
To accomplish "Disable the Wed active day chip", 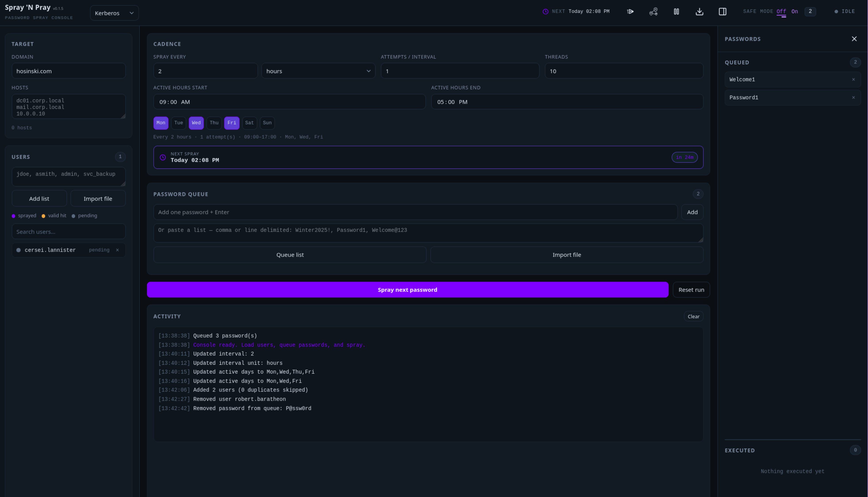I will click(196, 123).
